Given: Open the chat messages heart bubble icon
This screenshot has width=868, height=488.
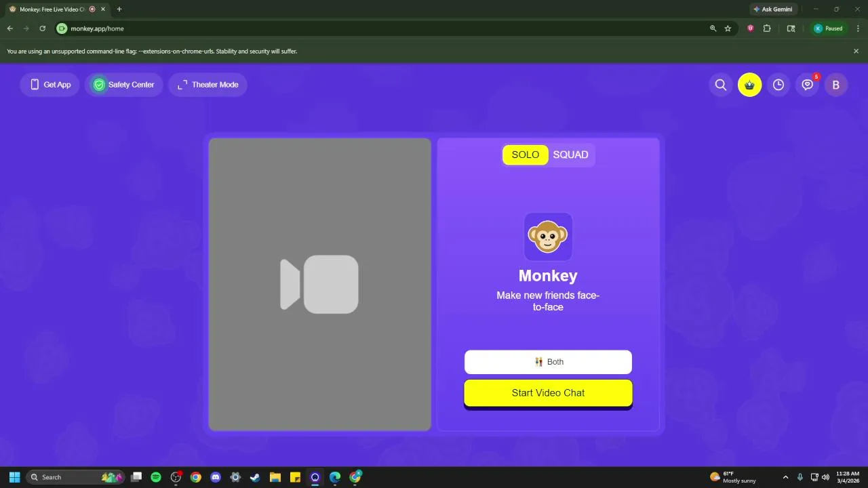Looking at the screenshot, I should 807,85.
